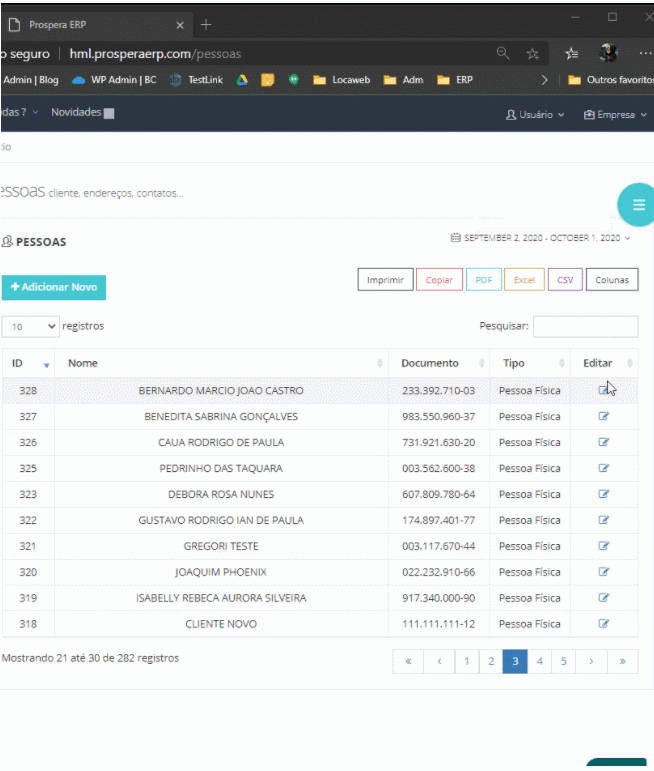Click edit icon for Caua Rodrigo de Paula
The width and height of the screenshot is (654, 771).
click(x=603, y=442)
